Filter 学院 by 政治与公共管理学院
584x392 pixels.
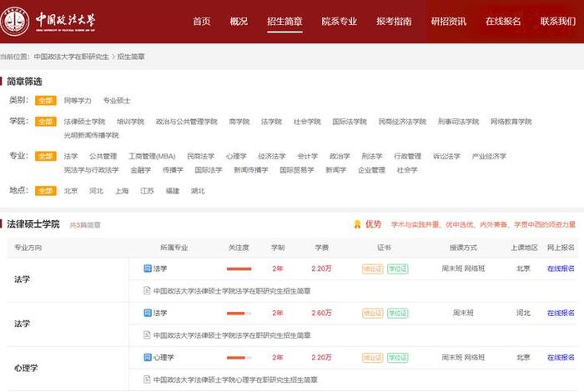pyautogui.click(x=187, y=122)
